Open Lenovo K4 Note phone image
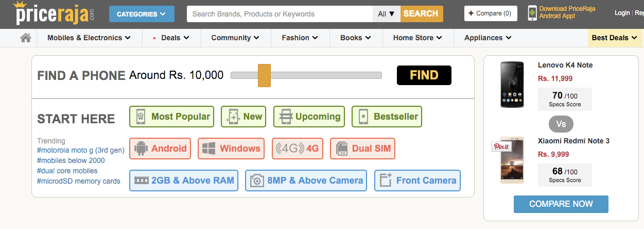644x229 pixels. (x=512, y=85)
